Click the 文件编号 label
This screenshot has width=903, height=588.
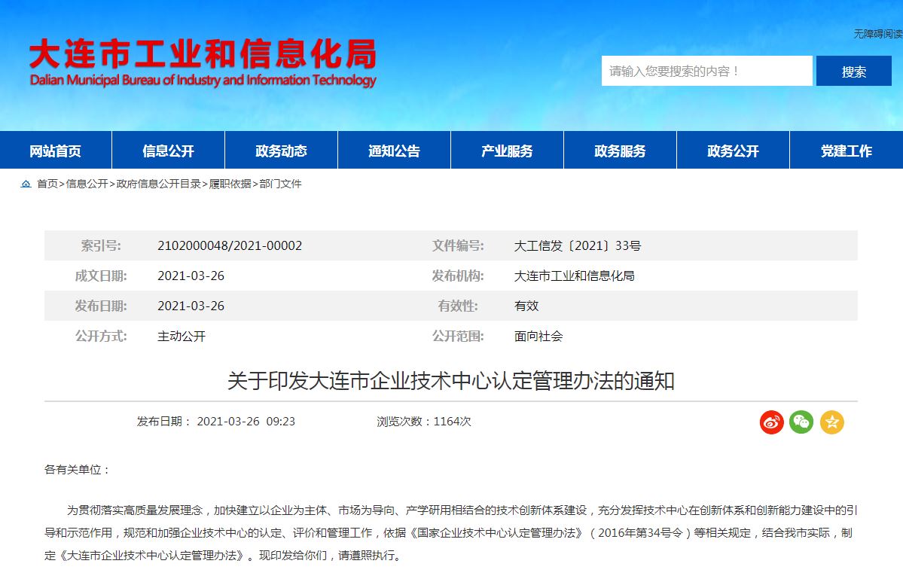coord(458,246)
